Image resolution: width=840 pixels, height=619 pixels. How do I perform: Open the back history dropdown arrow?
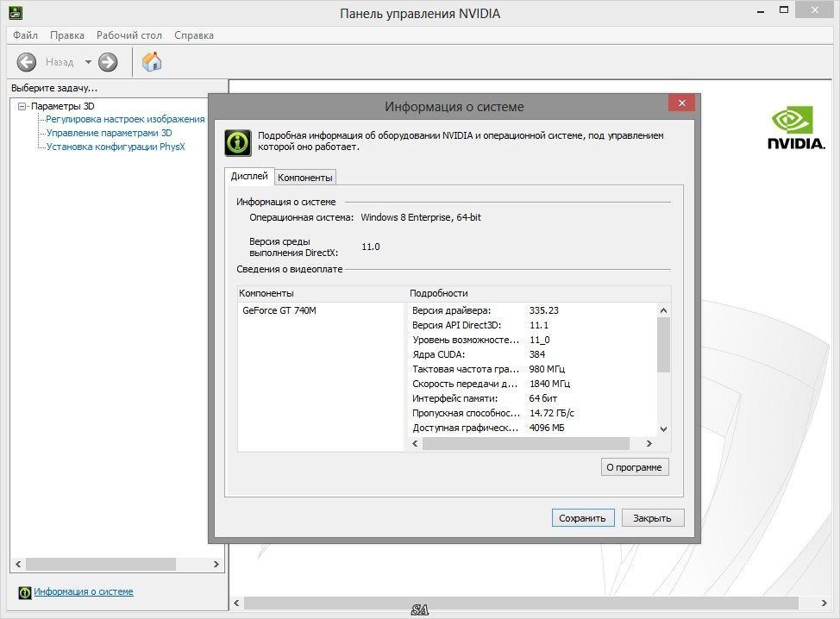point(88,62)
